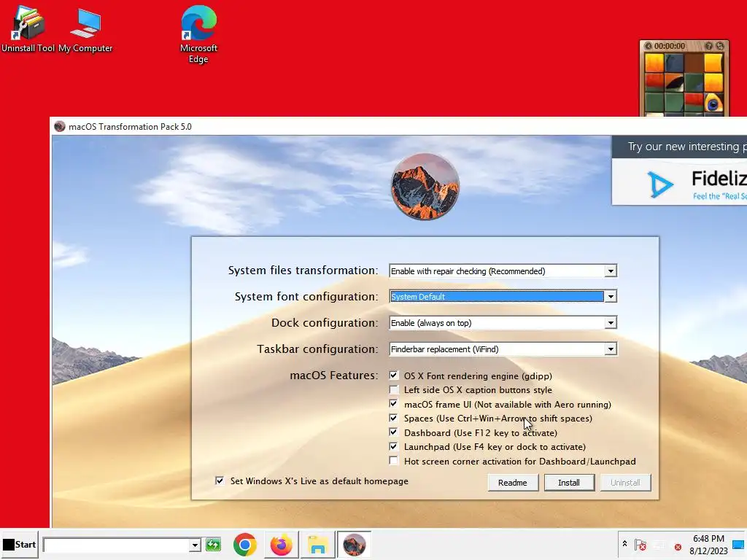Toggle the Spaces feature checkbox
This screenshot has width=747, height=560.
(393, 418)
